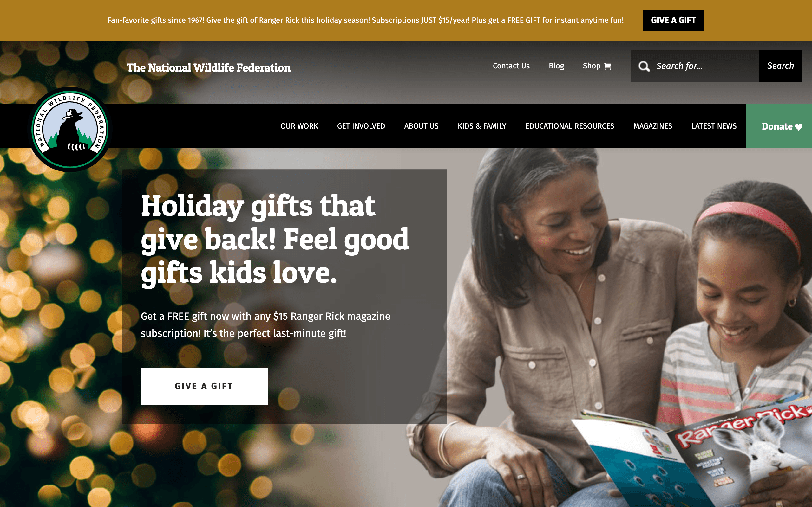Open the Kids & Family menu
812x507 pixels.
coord(482,126)
